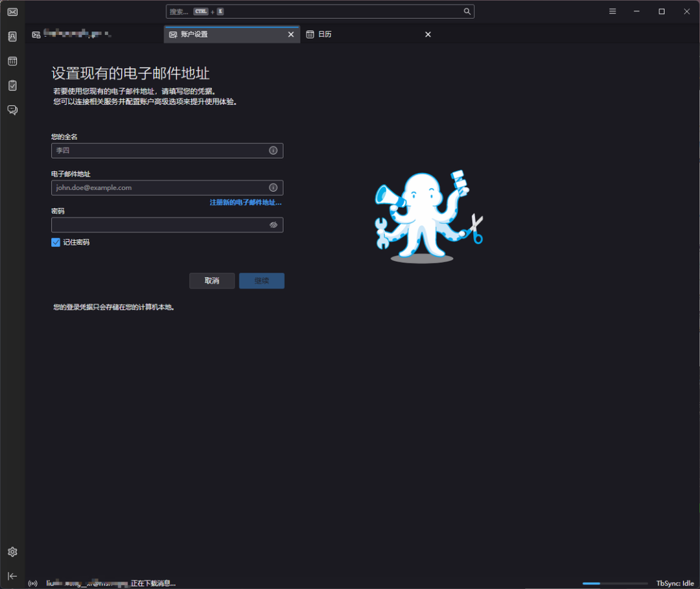Click the 设置现有的电子邮件地址 heading
Image resolution: width=700 pixels, height=589 pixels.
[x=130, y=73]
